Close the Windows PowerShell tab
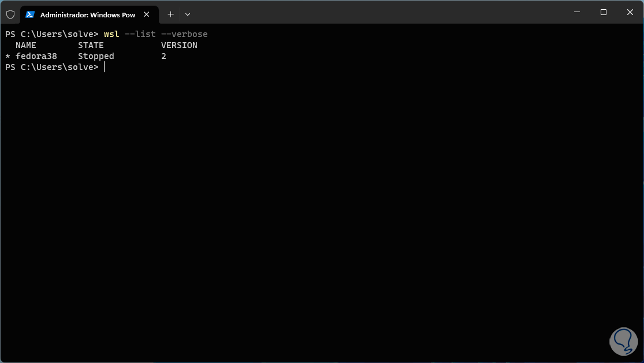 click(147, 14)
